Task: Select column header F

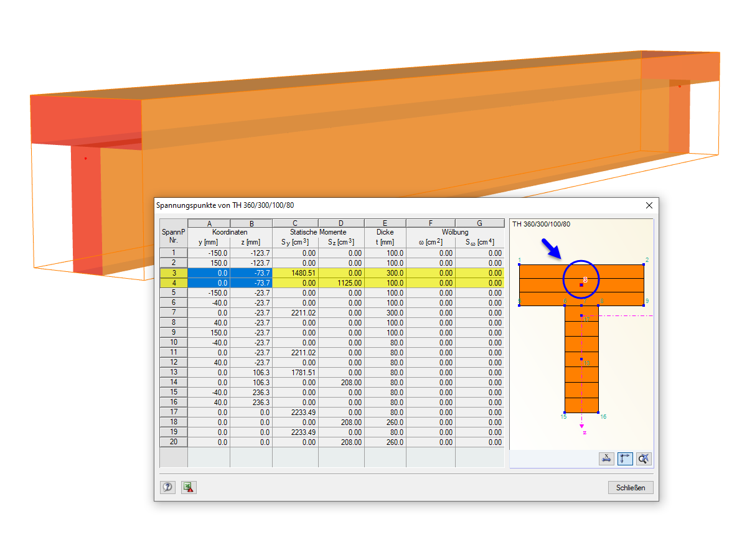Action: click(431, 223)
